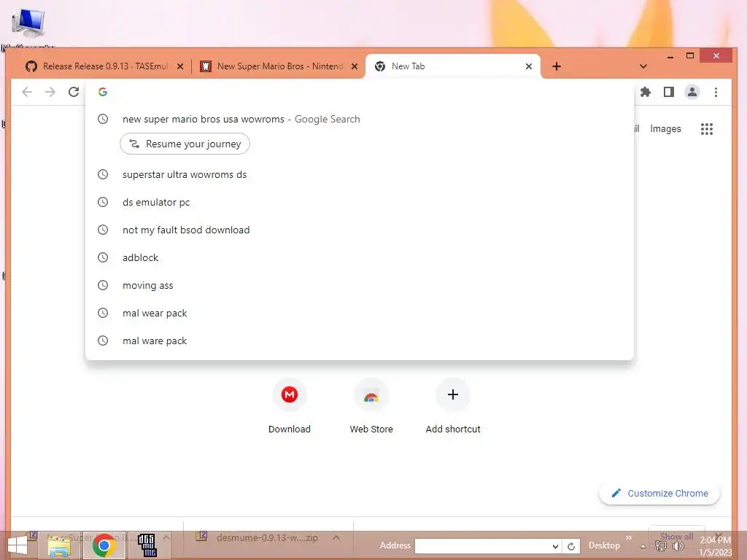Click the clock icon beside 'adblock'
The height and width of the screenshot is (560, 747).
(x=103, y=257)
